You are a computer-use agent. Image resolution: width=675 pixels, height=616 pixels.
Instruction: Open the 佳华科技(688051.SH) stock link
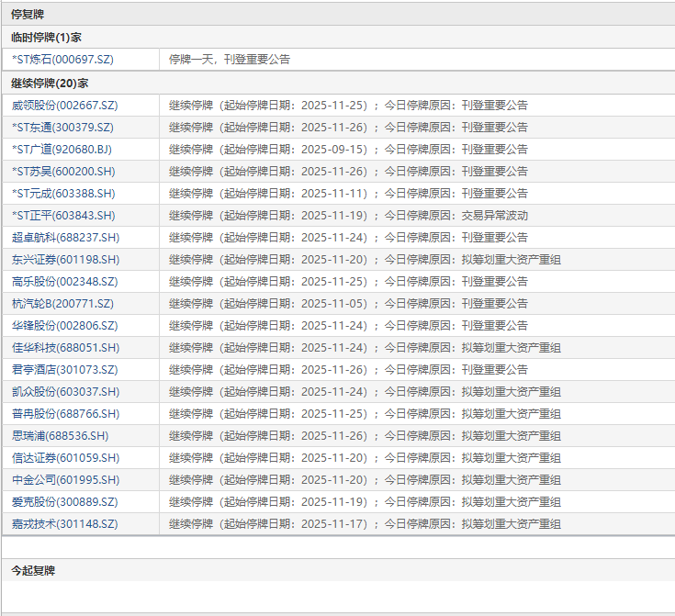65,347
